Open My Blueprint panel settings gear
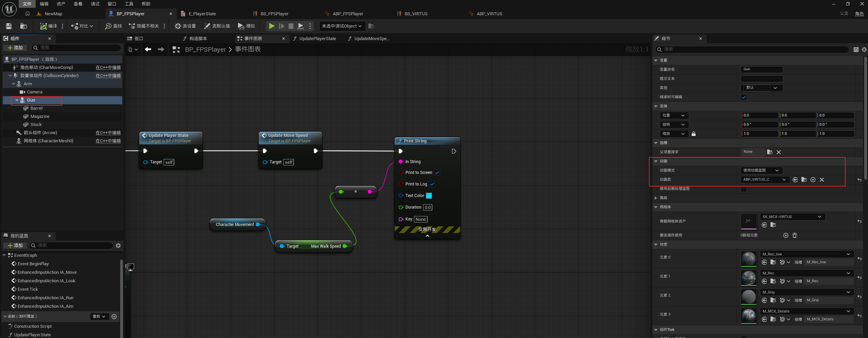 click(x=118, y=246)
